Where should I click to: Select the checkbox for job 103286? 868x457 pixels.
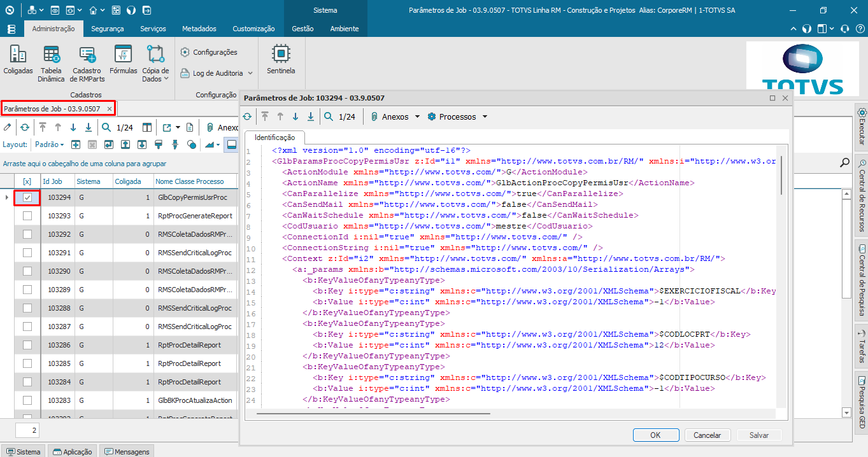click(x=27, y=345)
